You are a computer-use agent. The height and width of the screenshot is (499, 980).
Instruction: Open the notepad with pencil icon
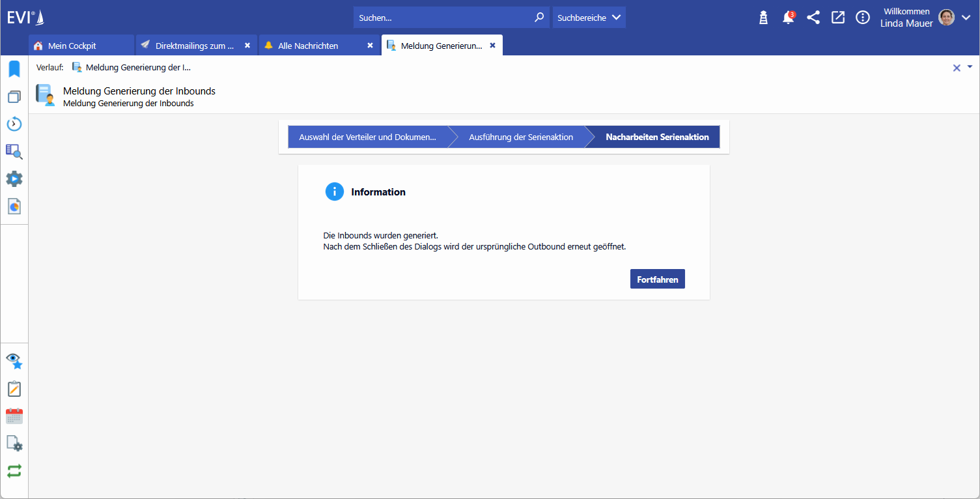tap(14, 389)
